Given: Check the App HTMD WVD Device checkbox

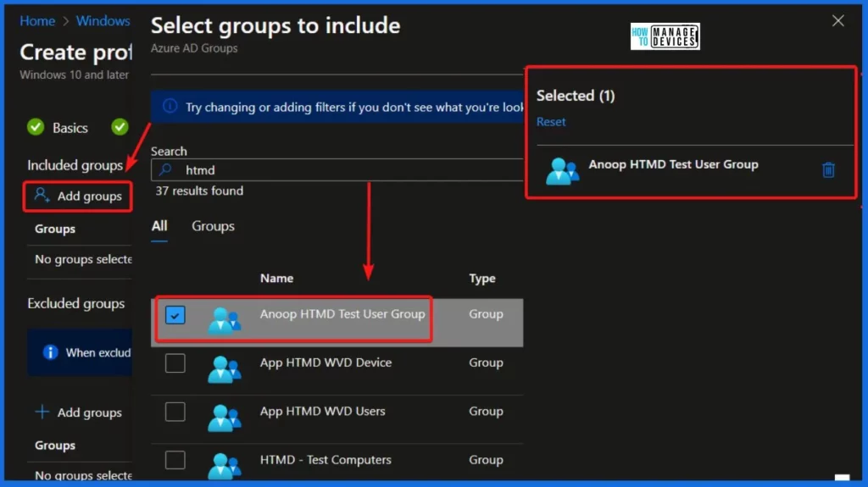Looking at the screenshot, I should pos(175,363).
